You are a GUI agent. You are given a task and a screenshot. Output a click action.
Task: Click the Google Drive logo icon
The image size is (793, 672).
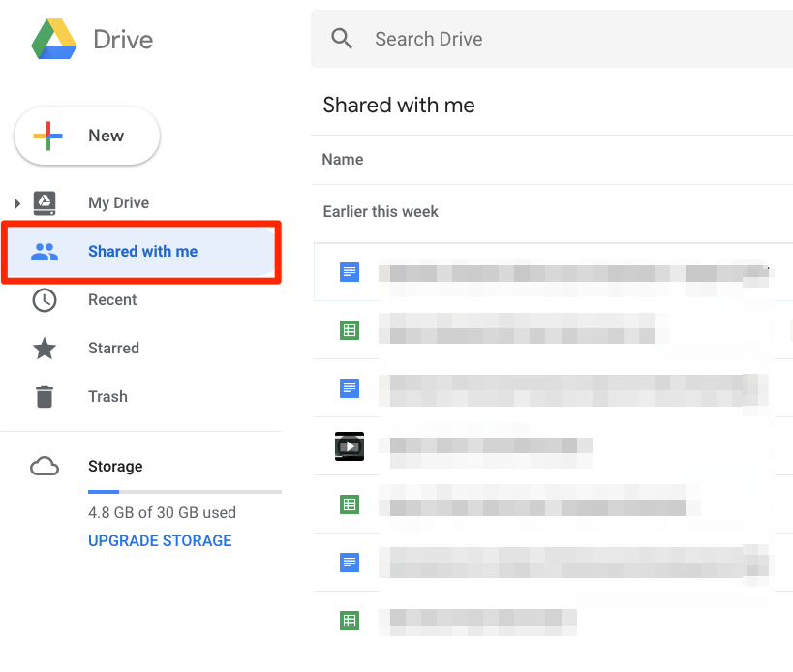54,39
